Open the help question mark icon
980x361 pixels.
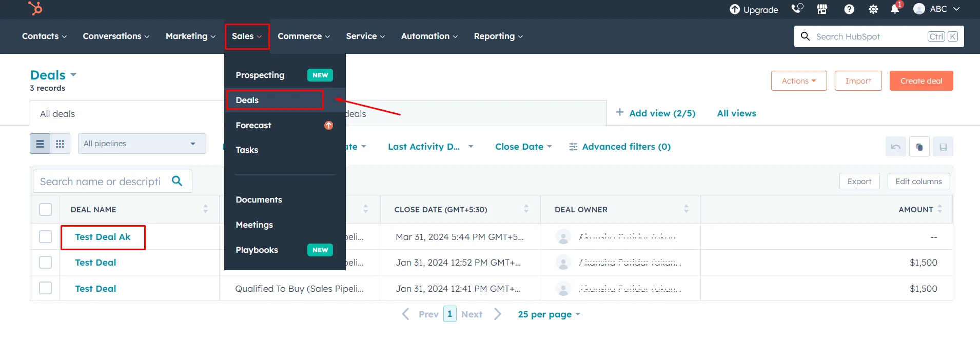click(849, 9)
